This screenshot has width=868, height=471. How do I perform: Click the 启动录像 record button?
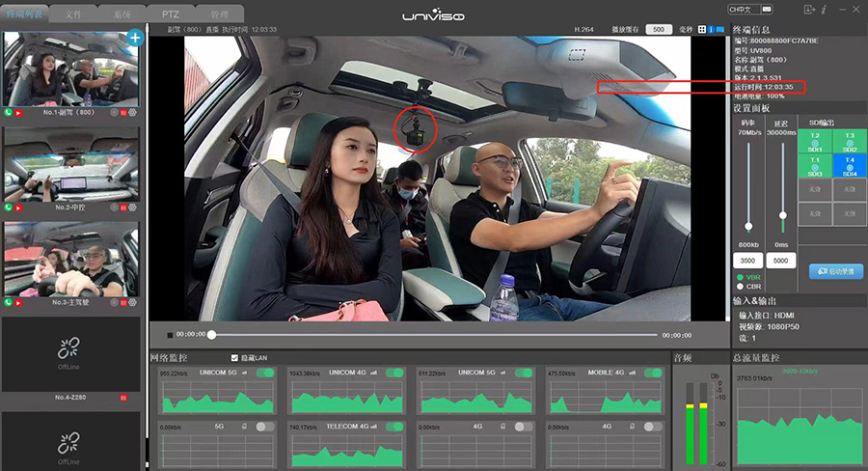836,271
